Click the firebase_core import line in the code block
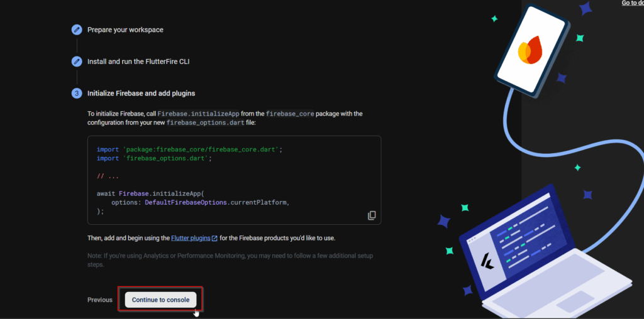644x319 pixels. pyautogui.click(x=189, y=149)
